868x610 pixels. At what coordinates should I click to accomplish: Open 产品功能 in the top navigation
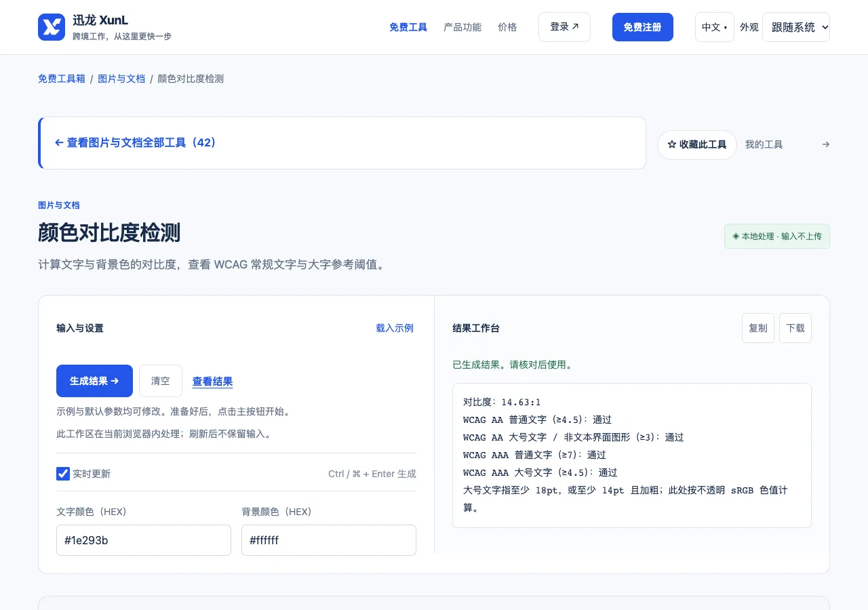[x=462, y=27]
